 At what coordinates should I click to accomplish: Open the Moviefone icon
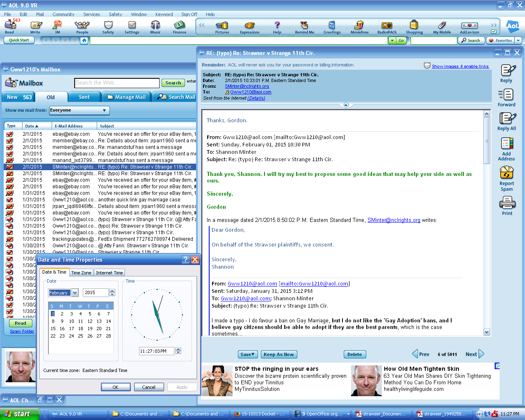[359, 27]
